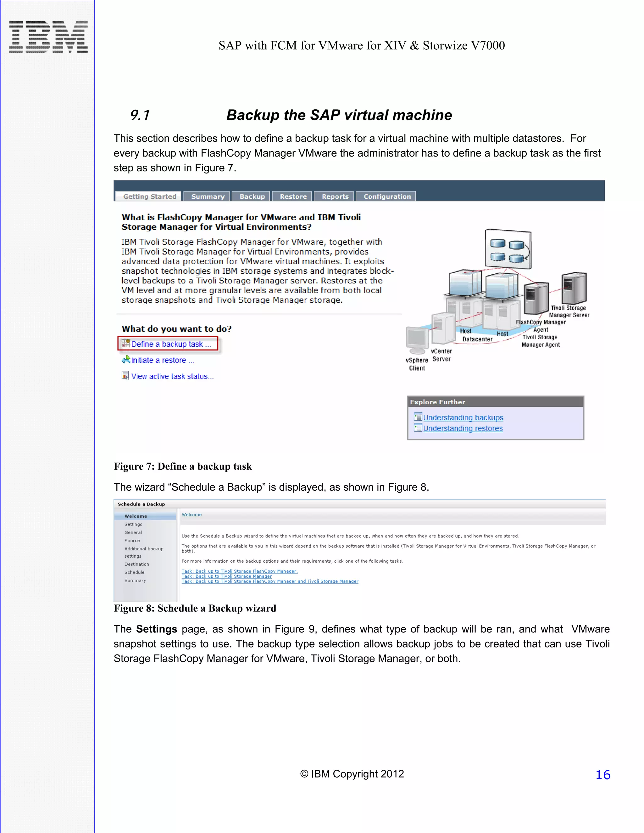Click the Understanding restores document icon
Image resolution: width=644 pixels, height=833 pixels.
(x=418, y=428)
